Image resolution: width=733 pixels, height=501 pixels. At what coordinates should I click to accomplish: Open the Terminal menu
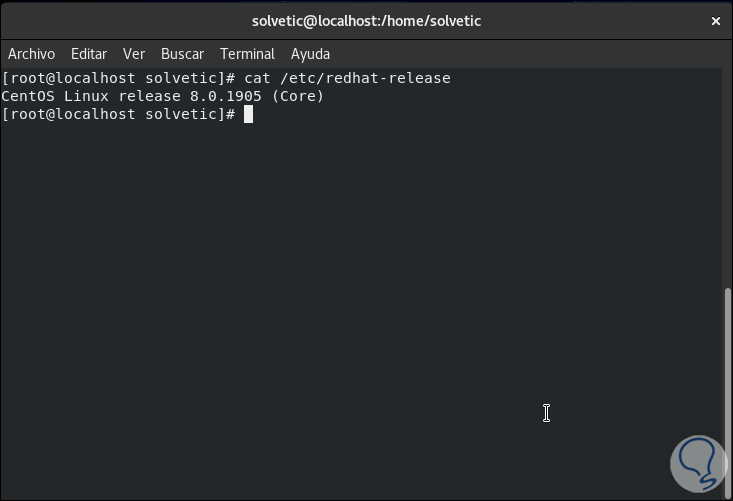pos(247,54)
